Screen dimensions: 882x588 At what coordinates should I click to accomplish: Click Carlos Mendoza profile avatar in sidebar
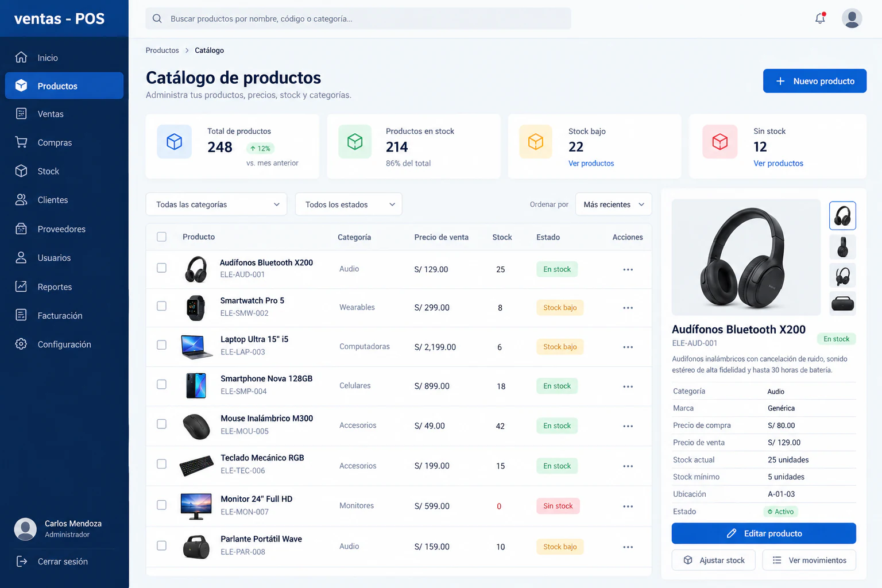point(25,529)
